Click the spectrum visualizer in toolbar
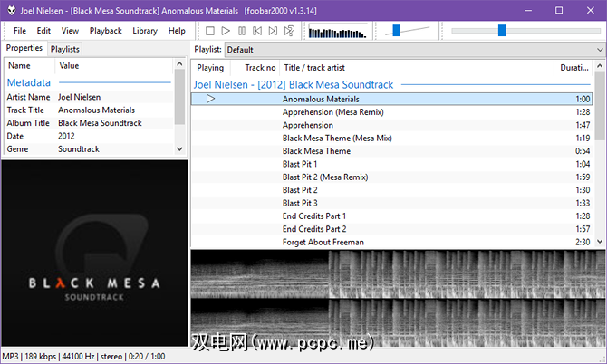This screenshot has height=364, width=607. click(337, 31)
